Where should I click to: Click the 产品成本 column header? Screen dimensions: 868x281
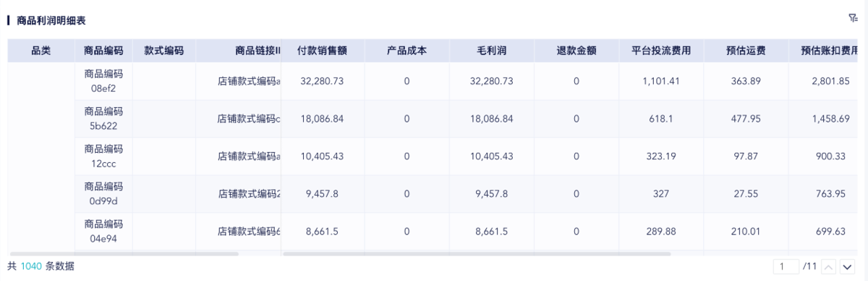pos(407,51)
